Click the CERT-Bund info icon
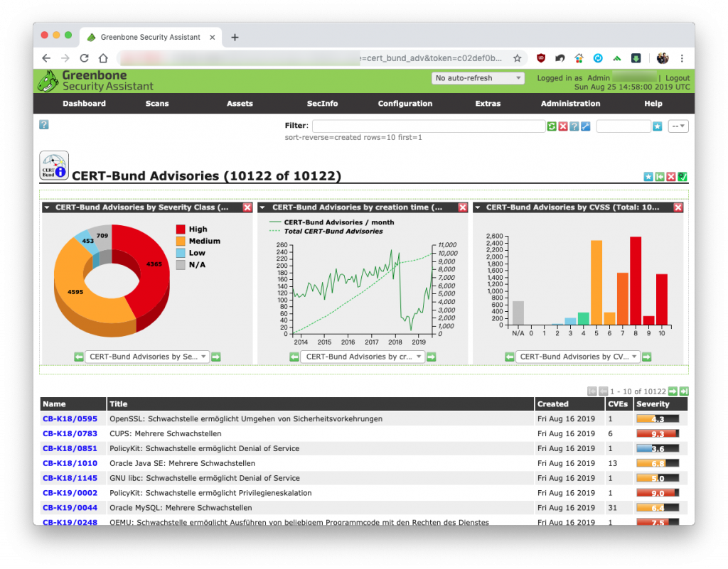Image resolution: width=728 pixels, height=569 pixels. 54,166
